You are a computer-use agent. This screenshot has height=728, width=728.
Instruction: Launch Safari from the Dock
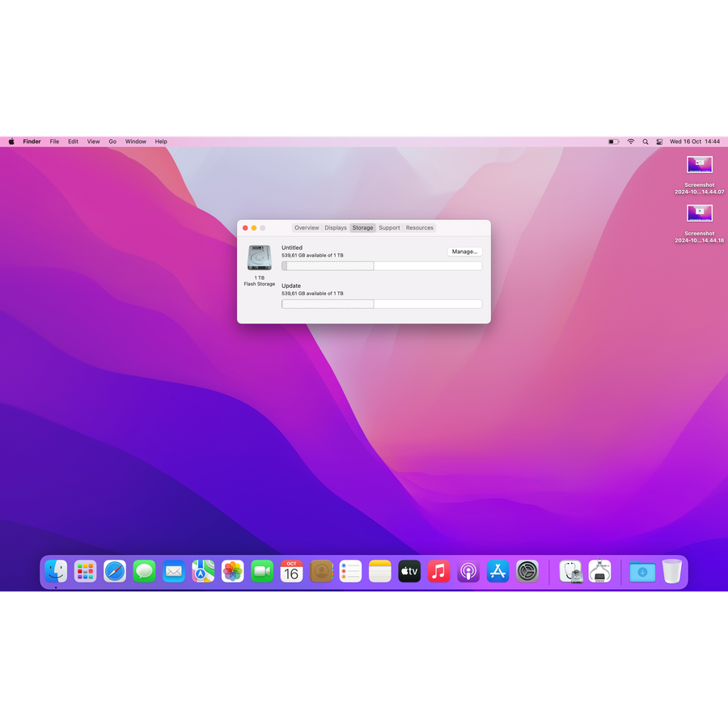coord(115,572)
